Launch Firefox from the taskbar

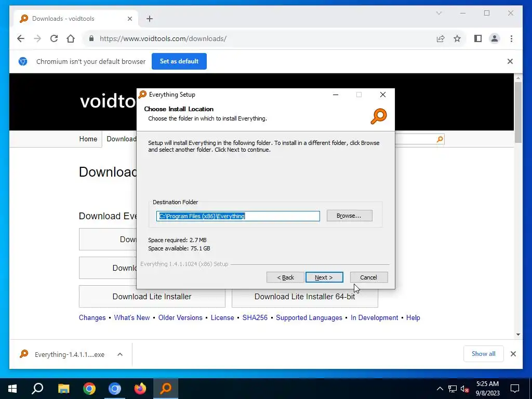tap(140, 389)
